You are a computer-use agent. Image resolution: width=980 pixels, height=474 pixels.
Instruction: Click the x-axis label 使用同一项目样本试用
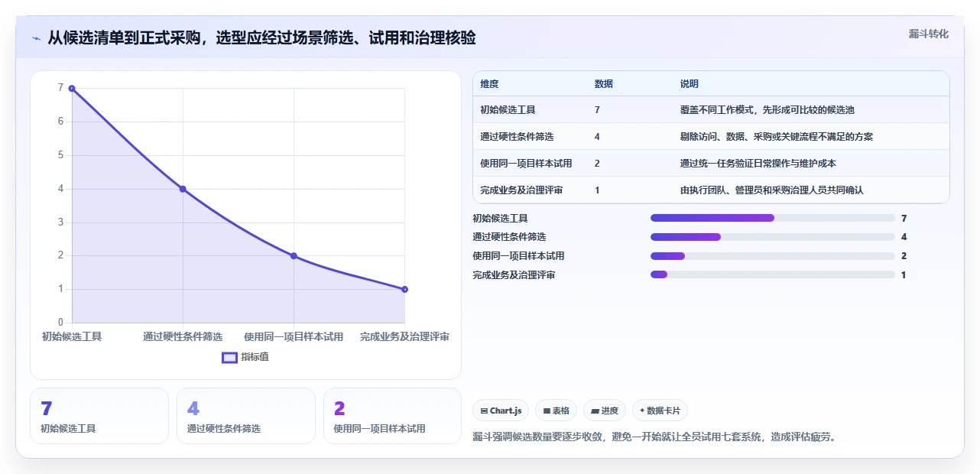294,336
